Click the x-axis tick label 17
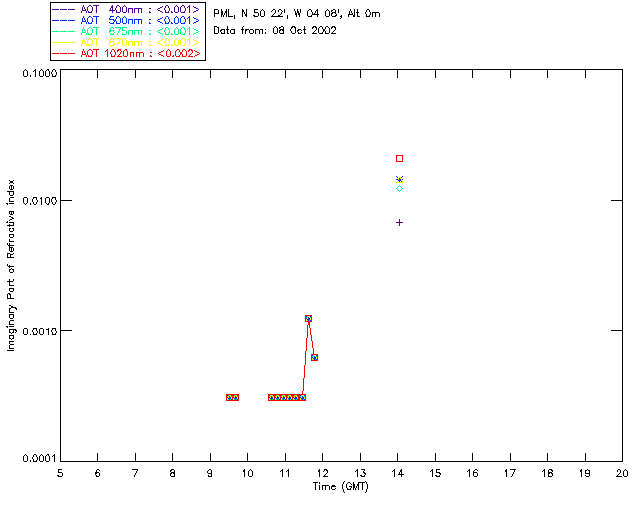 click(510, 473)
